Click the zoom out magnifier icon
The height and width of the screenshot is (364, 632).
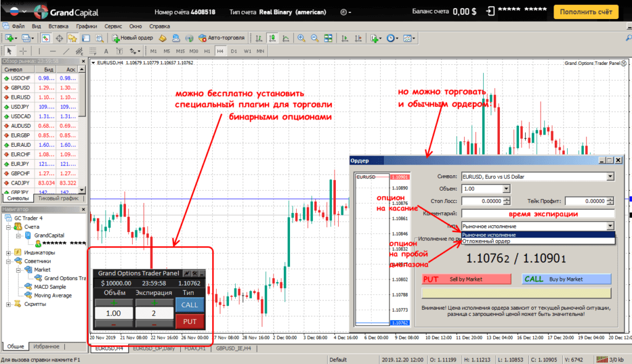pyautogui.click(x=314, y=38)
